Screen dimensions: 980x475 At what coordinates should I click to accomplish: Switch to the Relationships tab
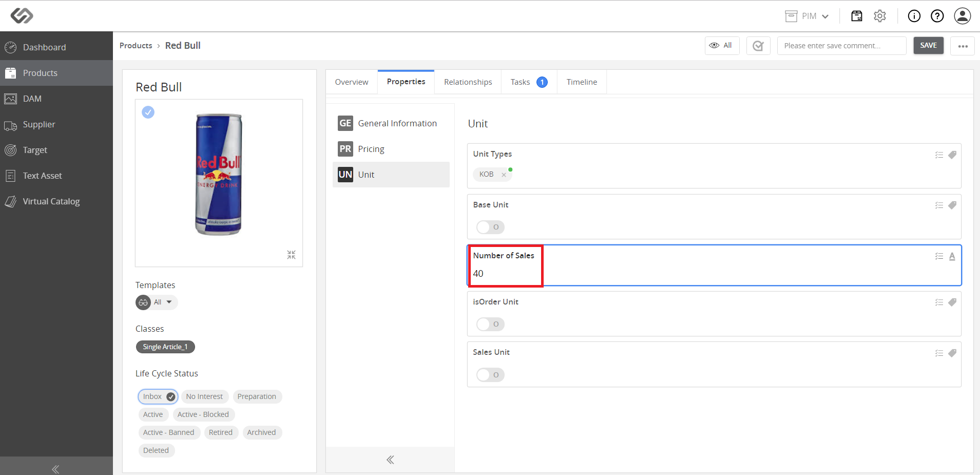click(x=468, y=82)
